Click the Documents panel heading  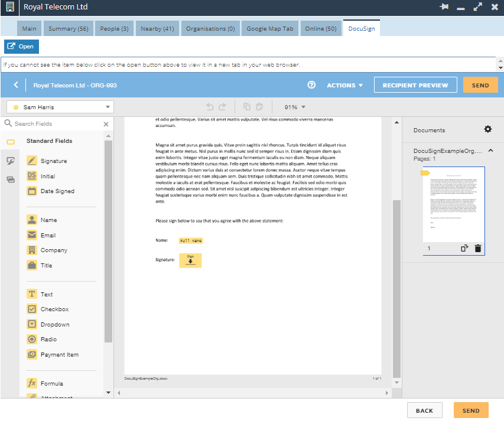tap(429, 130)
